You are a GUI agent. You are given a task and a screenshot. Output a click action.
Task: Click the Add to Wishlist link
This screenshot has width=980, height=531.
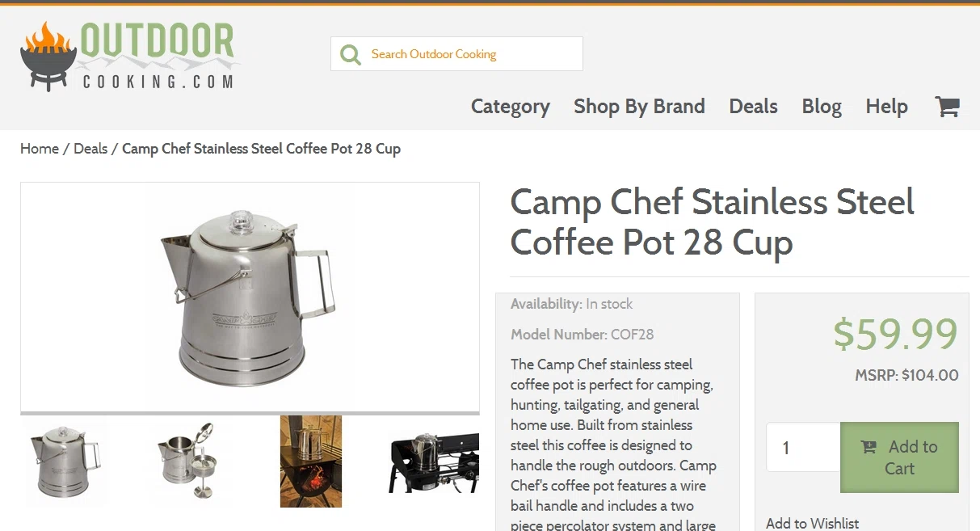tap(812, 523)
